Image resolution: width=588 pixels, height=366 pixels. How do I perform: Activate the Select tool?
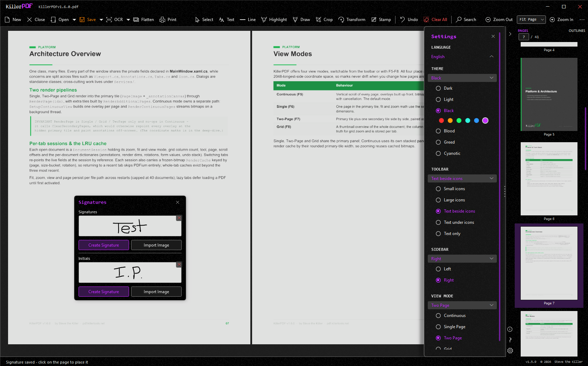pos(204,20)
